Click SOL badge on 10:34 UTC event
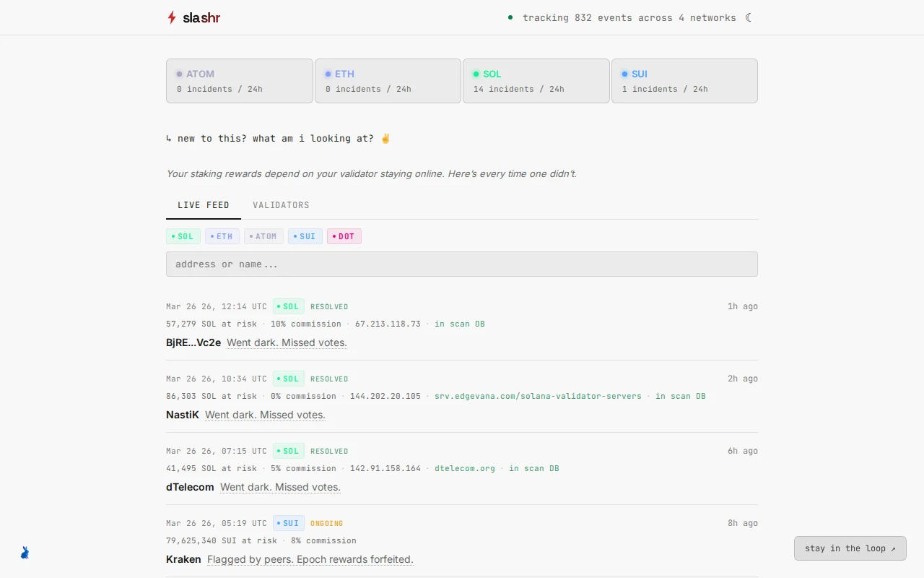The height and width of the screenshot is (578, 924). [x=289, y=379]
